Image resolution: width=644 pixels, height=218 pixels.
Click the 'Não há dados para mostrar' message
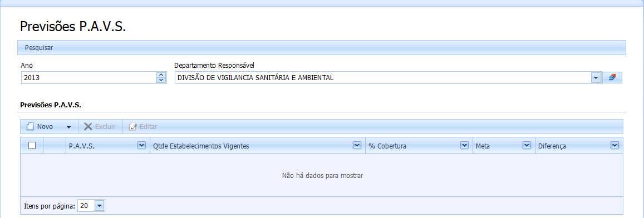(x=322, y=175)
